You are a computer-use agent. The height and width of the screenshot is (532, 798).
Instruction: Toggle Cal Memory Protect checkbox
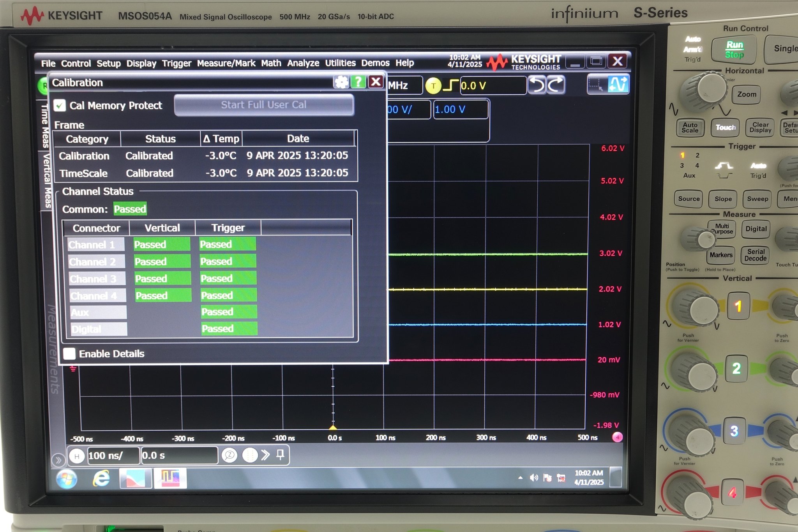coord(60,106)
